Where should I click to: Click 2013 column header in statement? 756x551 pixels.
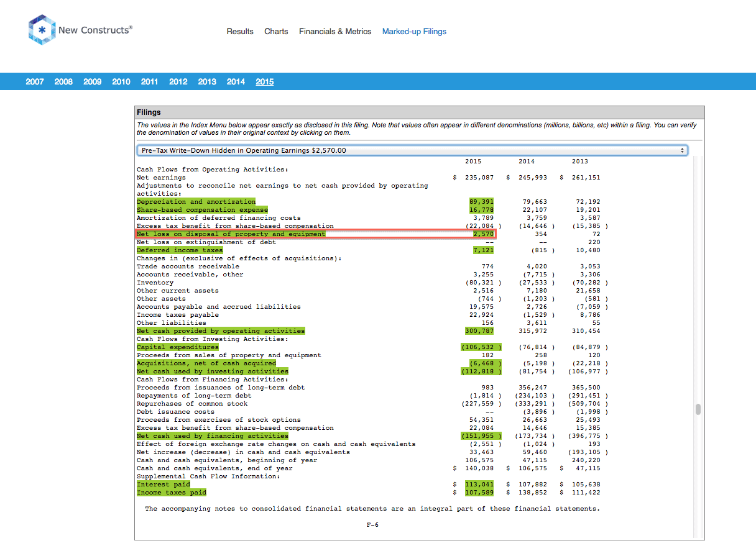coord(580,162)
